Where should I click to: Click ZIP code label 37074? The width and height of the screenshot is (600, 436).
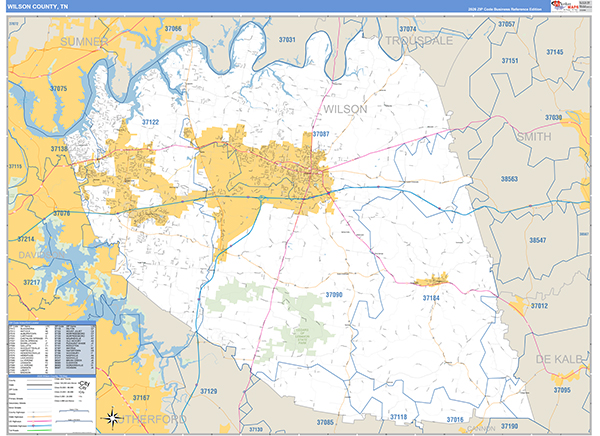coord(408,29)
